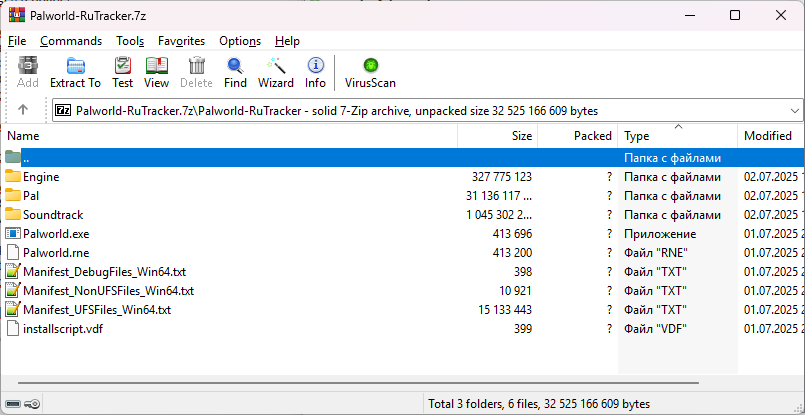Click the installscript.vdf file icon
This screenshot has height=415, width=805.
tap(13, 329)
